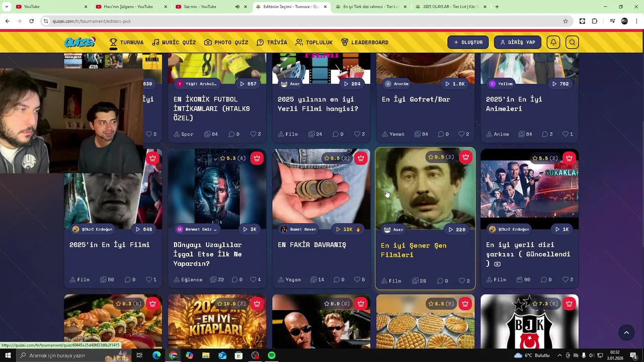Click Yemek category tag on Gofret card
644x362 pixels.
393,134
